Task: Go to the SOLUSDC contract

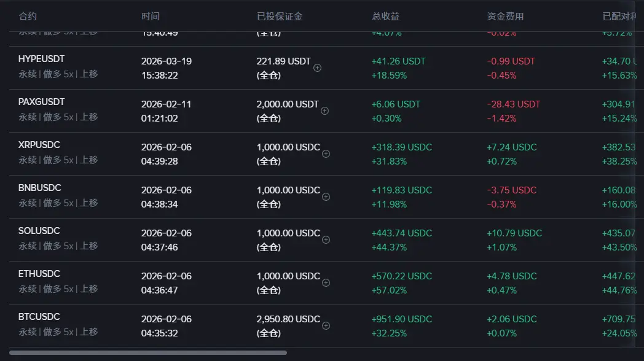Action: tap(39, 231)
